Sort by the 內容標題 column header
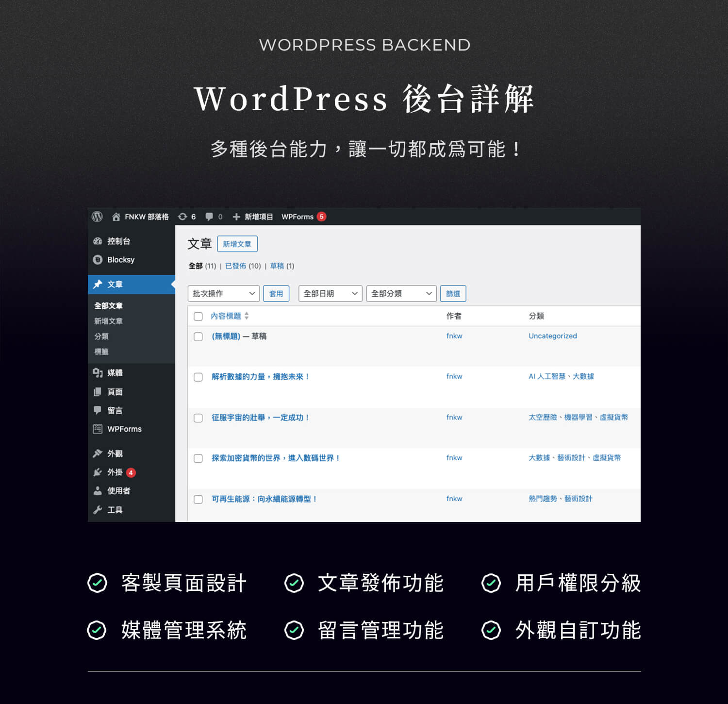This screenshot has height=704, width=728. point(226,316)
